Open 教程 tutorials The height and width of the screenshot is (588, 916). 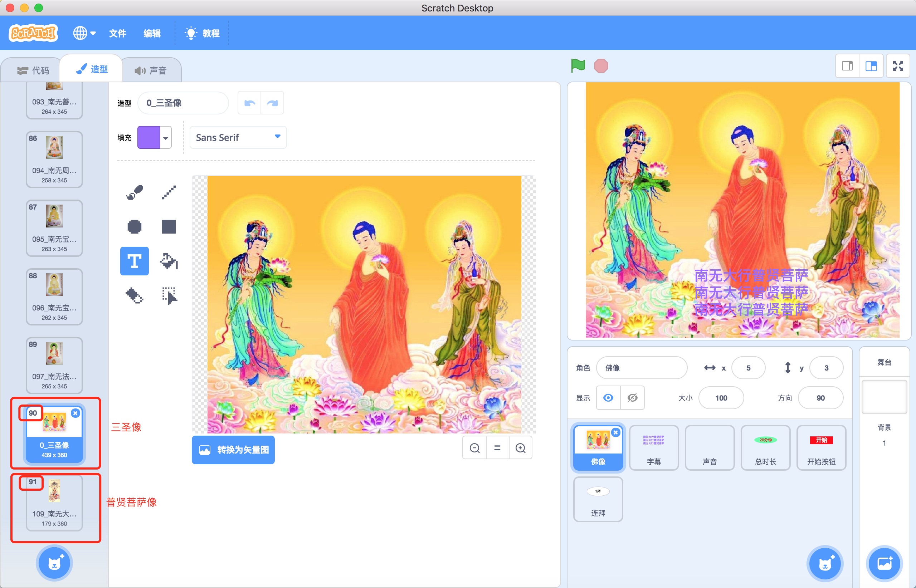[x=202, y=33]
